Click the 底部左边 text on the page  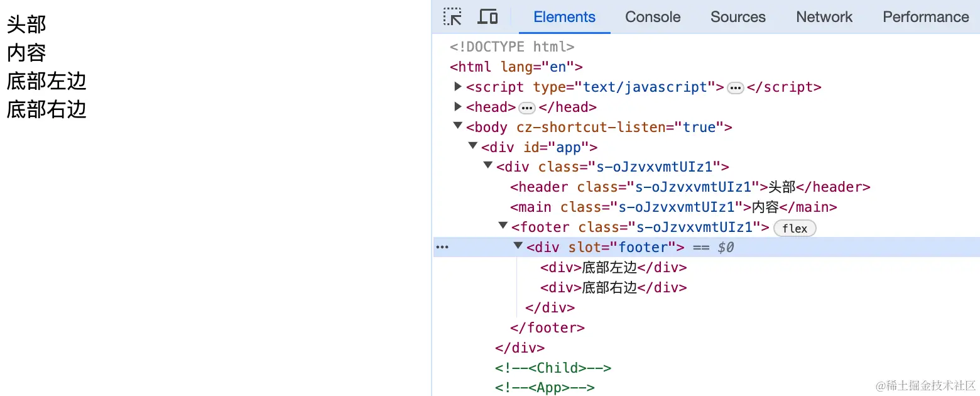click(x=46, y=81)
